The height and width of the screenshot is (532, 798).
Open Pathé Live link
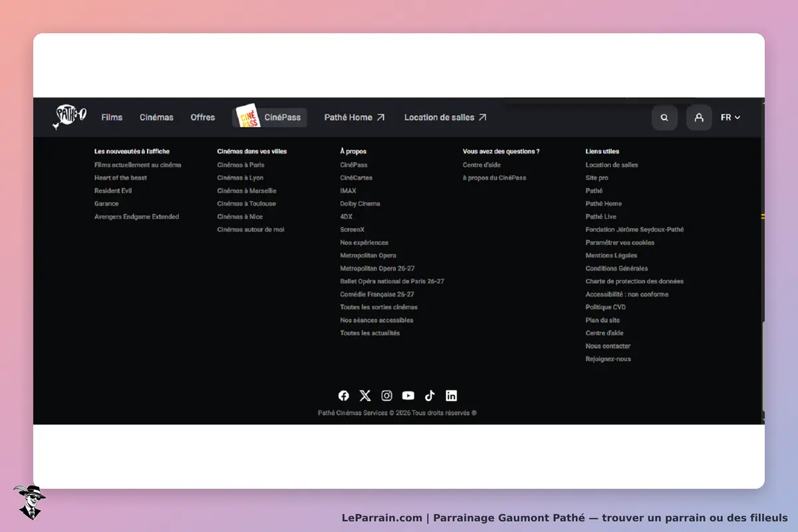(x=601, y=217)
